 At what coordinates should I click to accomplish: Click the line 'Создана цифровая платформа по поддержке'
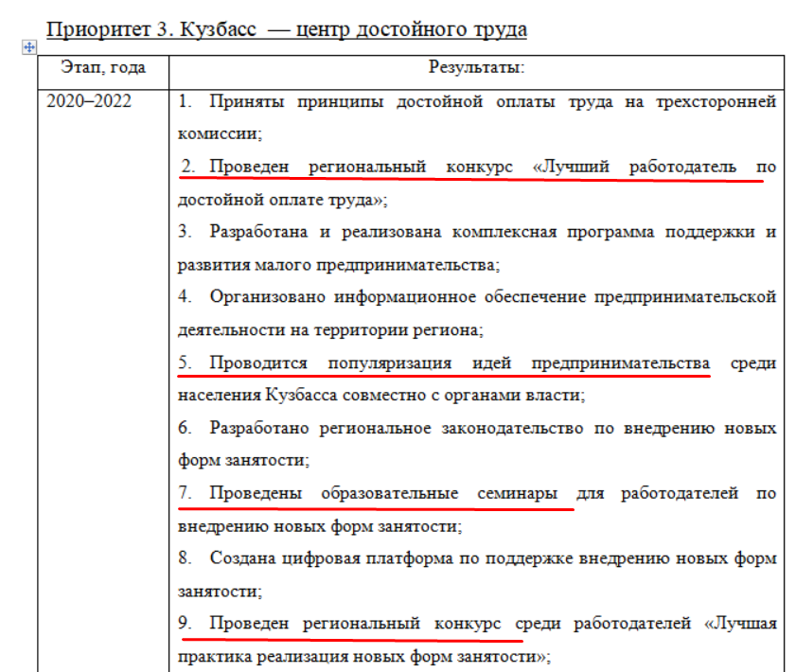(391, 558)
